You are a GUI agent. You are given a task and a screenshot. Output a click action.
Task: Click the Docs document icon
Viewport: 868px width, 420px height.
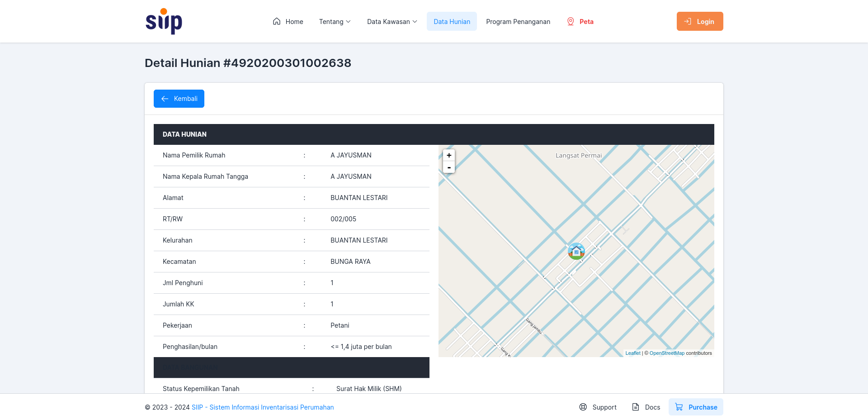pos(636,407)
